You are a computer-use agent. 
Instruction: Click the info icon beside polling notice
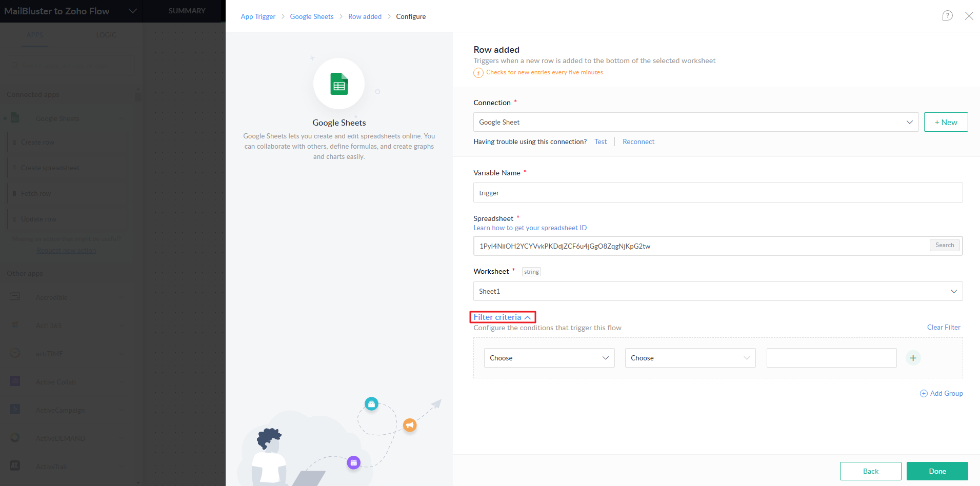coord(478,73)
